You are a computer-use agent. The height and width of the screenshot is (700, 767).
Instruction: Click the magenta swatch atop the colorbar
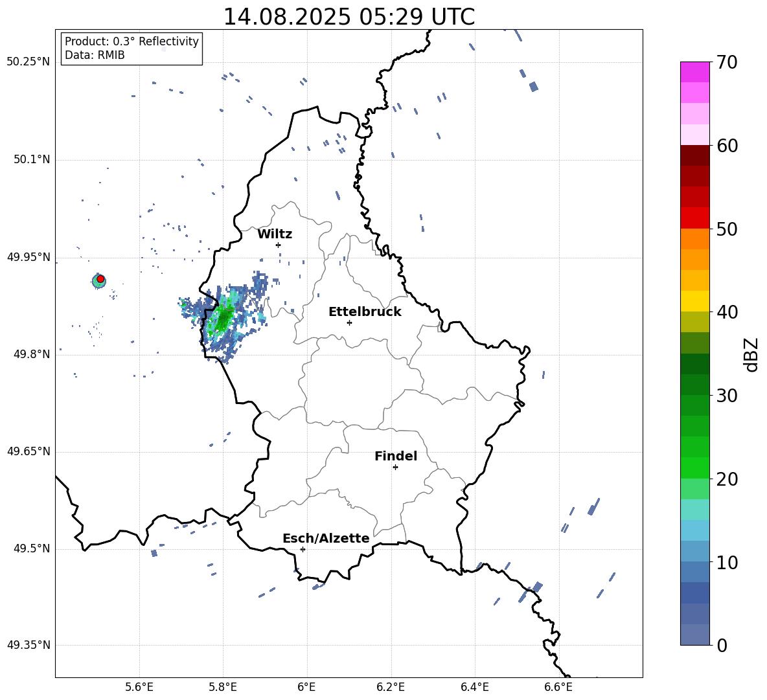695,73
